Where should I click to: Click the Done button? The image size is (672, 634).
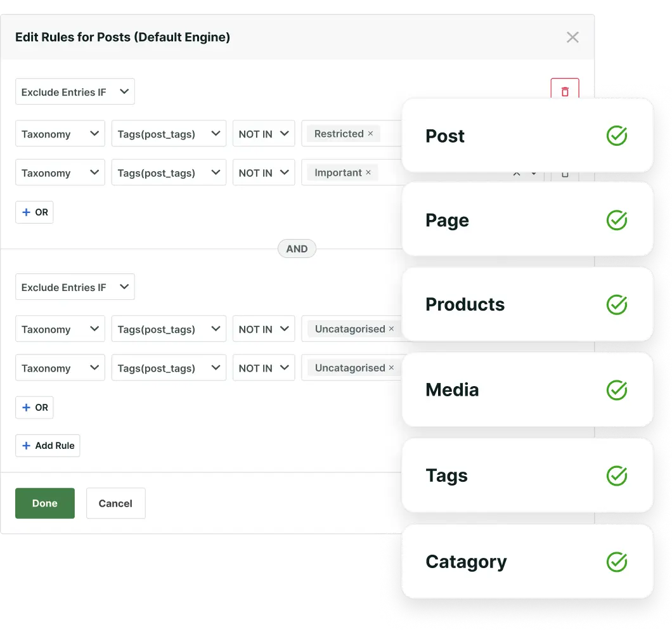(44, 503)
